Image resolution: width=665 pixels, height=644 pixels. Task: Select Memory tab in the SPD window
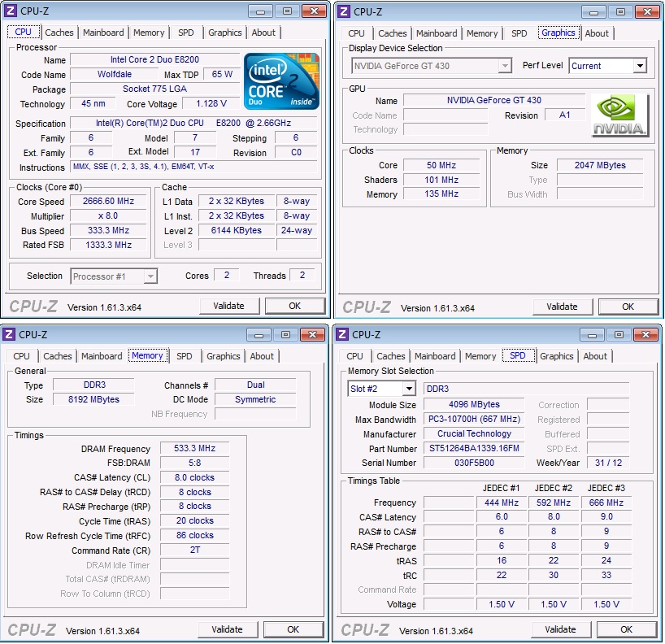(480, 356)
